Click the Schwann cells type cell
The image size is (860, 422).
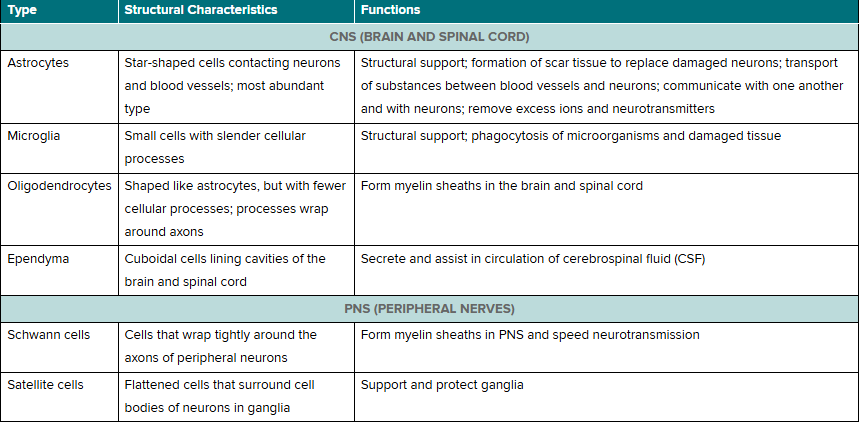click(59, 347)
